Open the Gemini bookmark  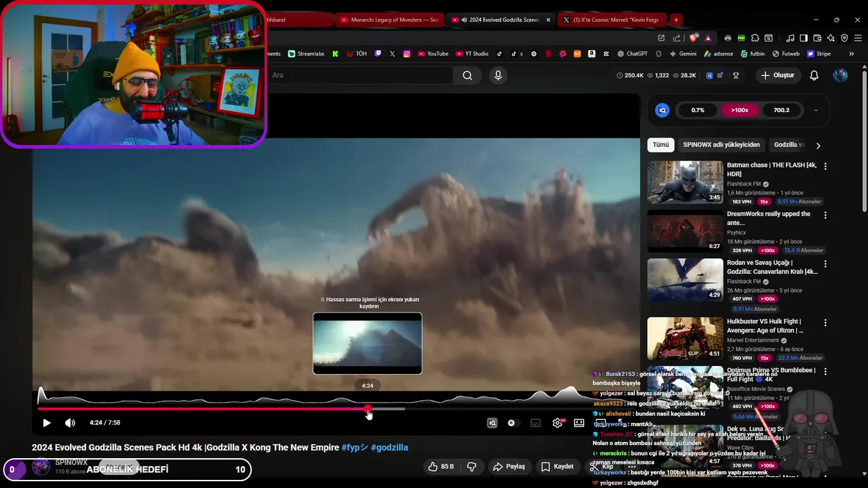click(x=683, y=54)
